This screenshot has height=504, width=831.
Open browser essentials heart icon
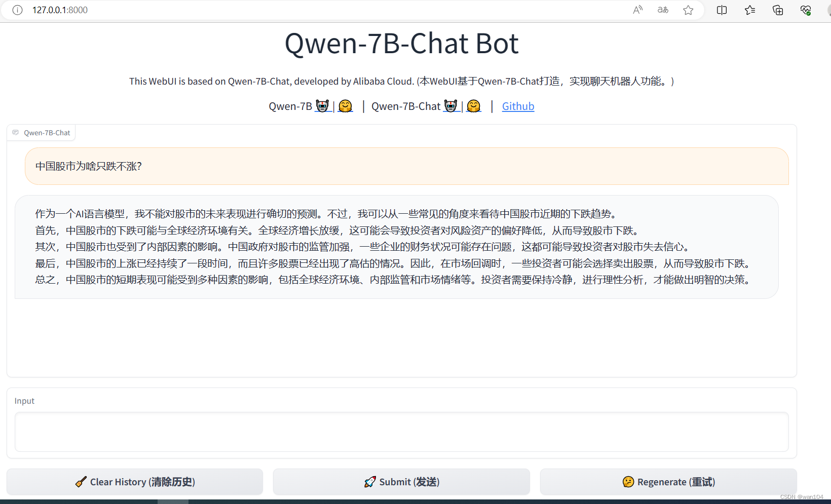coord(806,10)
